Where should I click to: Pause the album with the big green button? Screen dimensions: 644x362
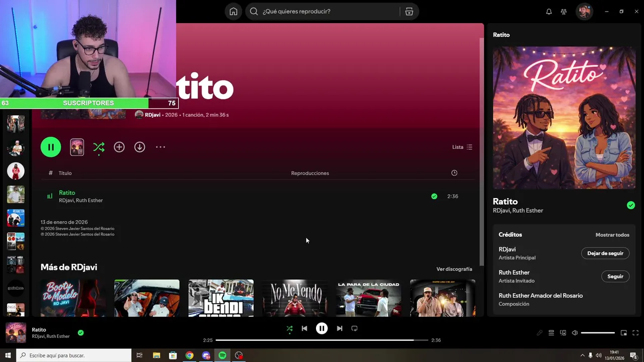coord(51,147)
